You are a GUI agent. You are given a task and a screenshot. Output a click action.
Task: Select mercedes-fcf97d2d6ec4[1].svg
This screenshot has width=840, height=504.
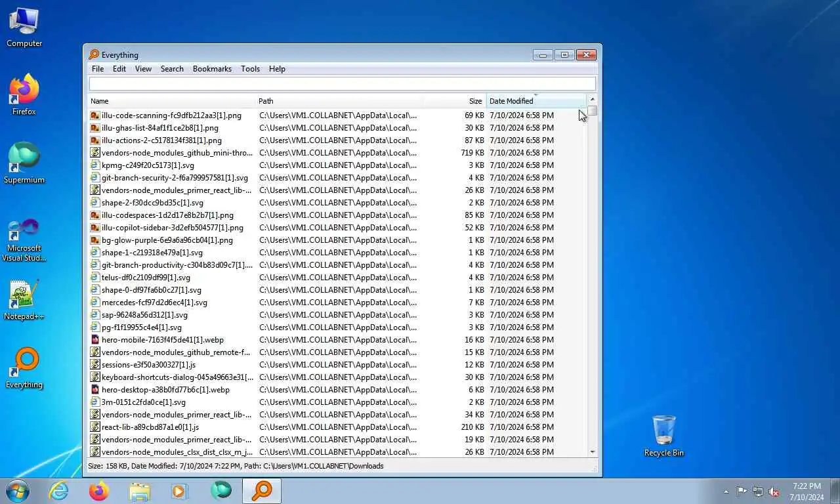click(x=154, y=303)
